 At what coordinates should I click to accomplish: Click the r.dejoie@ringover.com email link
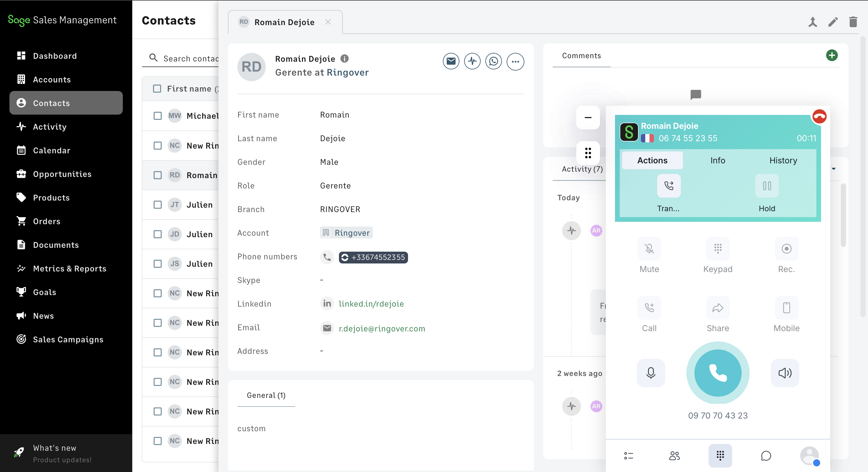[382, 328]
